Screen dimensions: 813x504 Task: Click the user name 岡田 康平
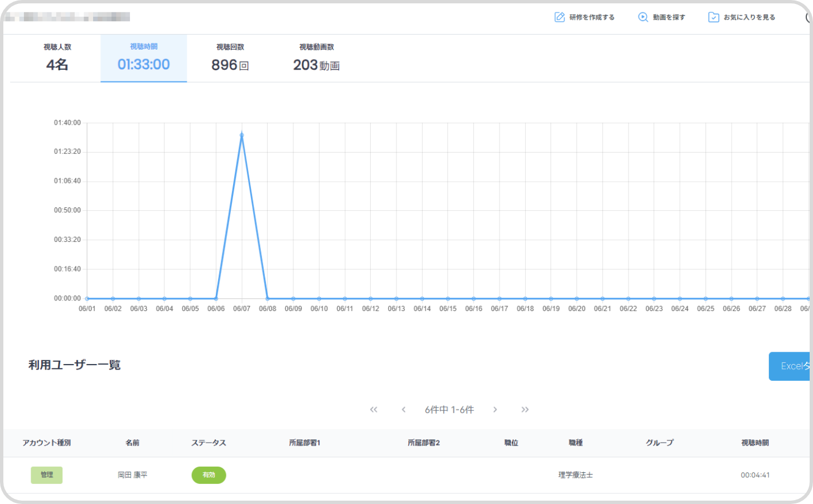pos(133,475)
